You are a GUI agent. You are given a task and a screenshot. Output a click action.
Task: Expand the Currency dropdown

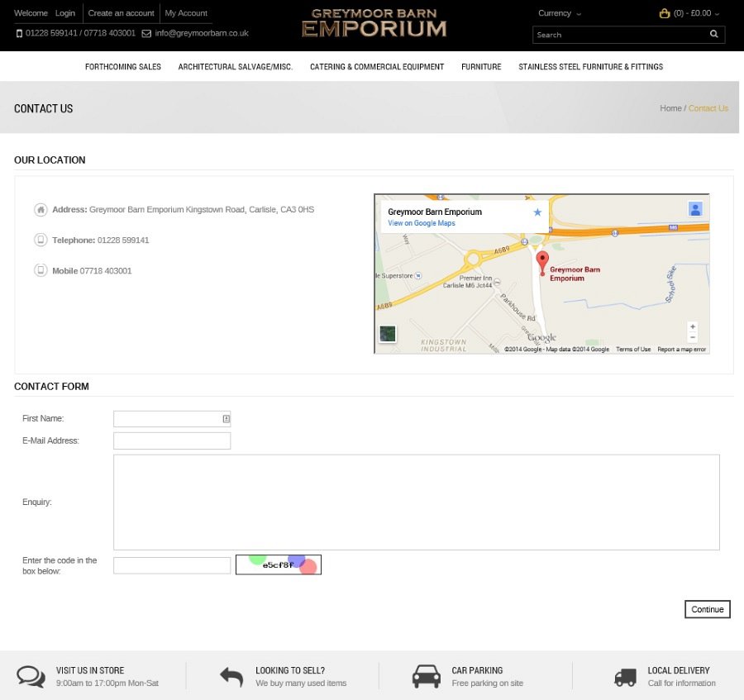pyautogui.click(x=559, y=13)
